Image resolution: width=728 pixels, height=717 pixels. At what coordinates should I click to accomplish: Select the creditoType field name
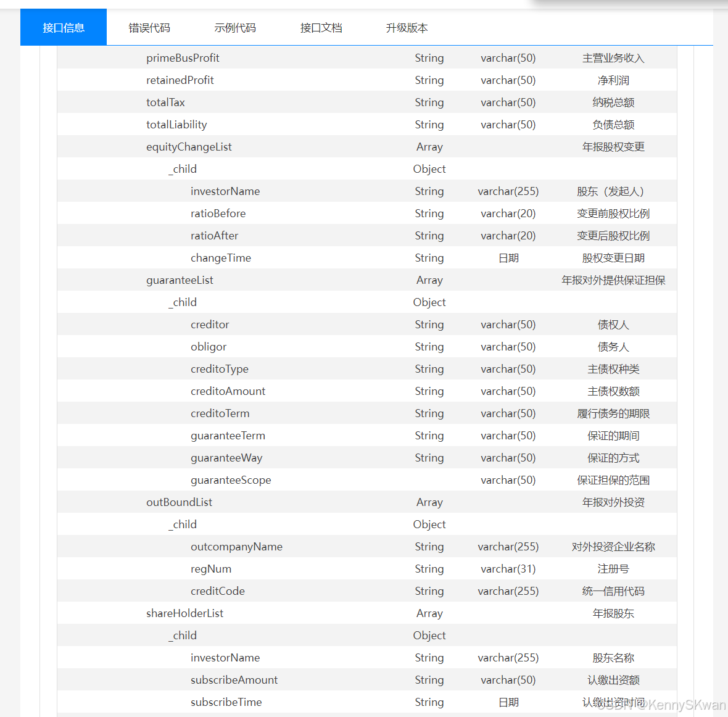click(219, 369)
